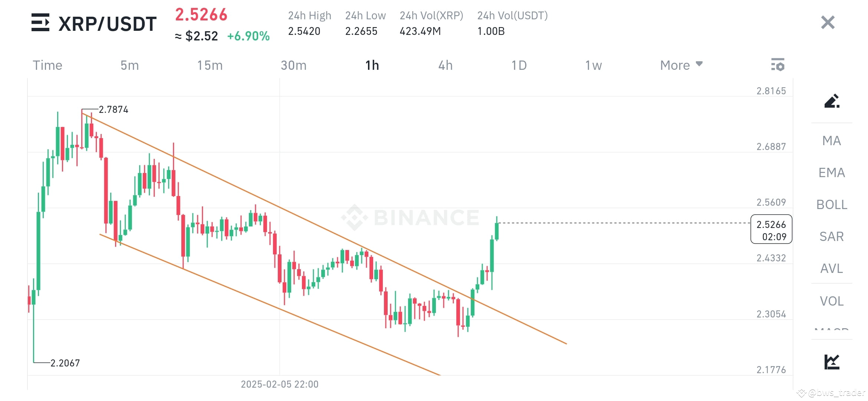Select the 30m interval

(x=293, y=65)
